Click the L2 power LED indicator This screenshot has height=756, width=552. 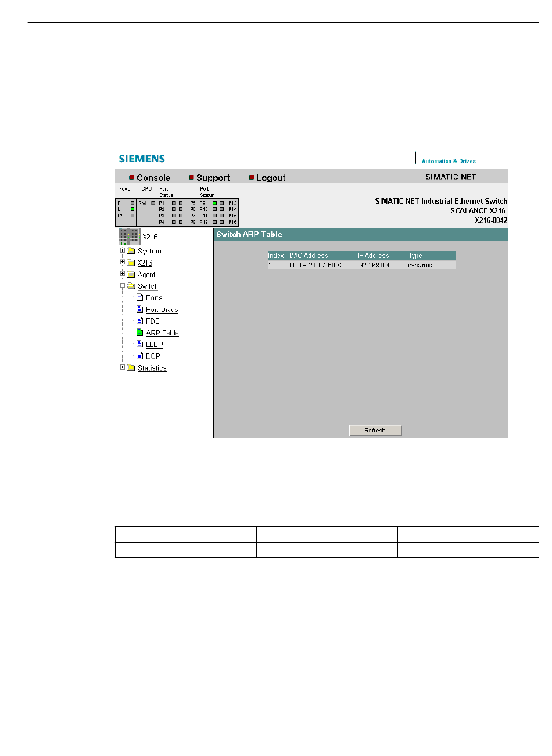pyautogui.click(x=132, y=216)
